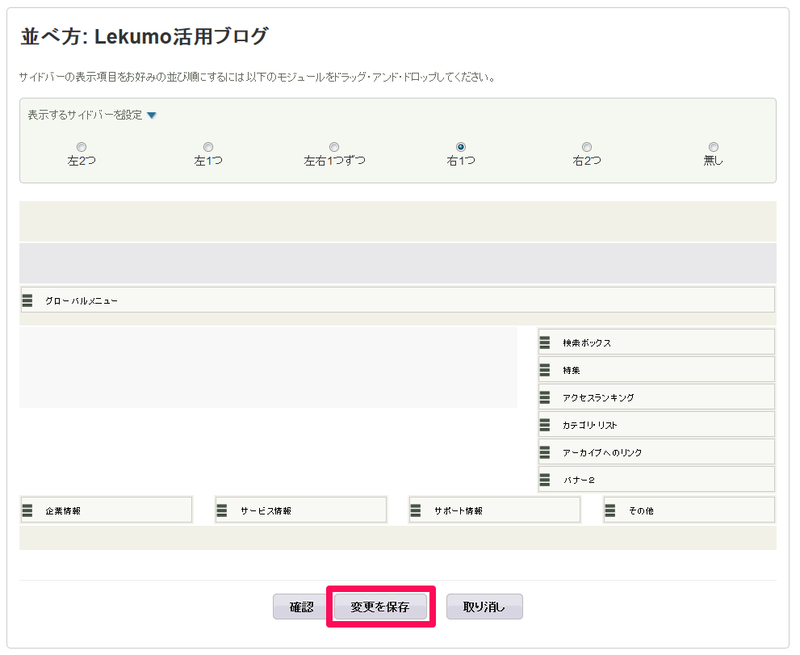Select the 特集 module label

[571, 370]
